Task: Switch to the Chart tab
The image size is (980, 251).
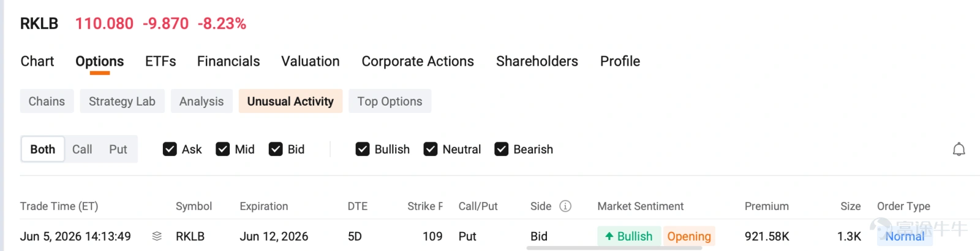Action: click(x=37, y=61)
